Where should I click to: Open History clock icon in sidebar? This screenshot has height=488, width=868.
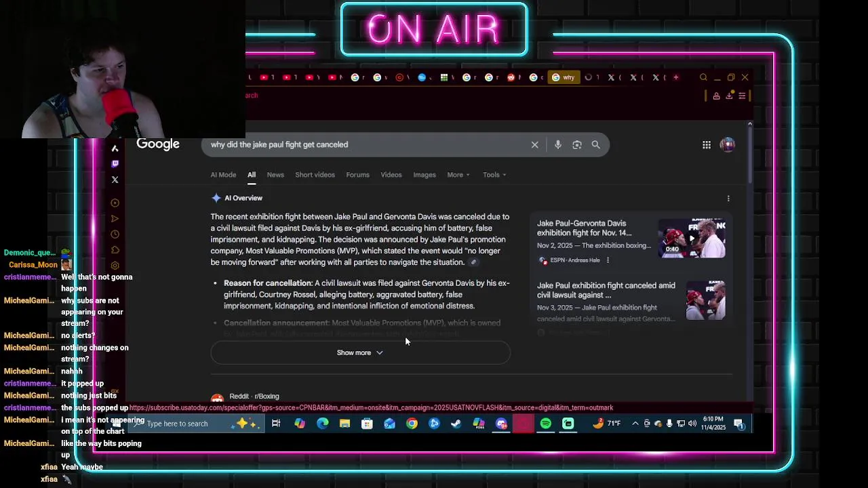click(x=115, y=235)
